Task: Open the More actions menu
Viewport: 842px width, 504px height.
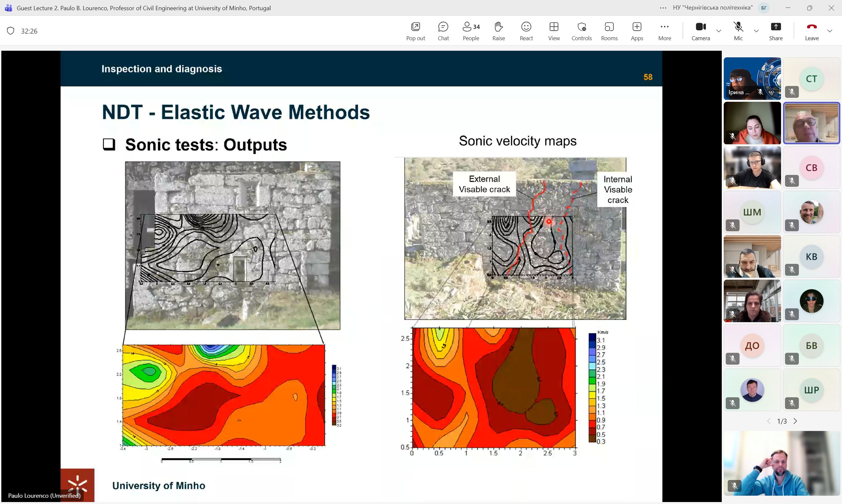Action: coord(664,31)
